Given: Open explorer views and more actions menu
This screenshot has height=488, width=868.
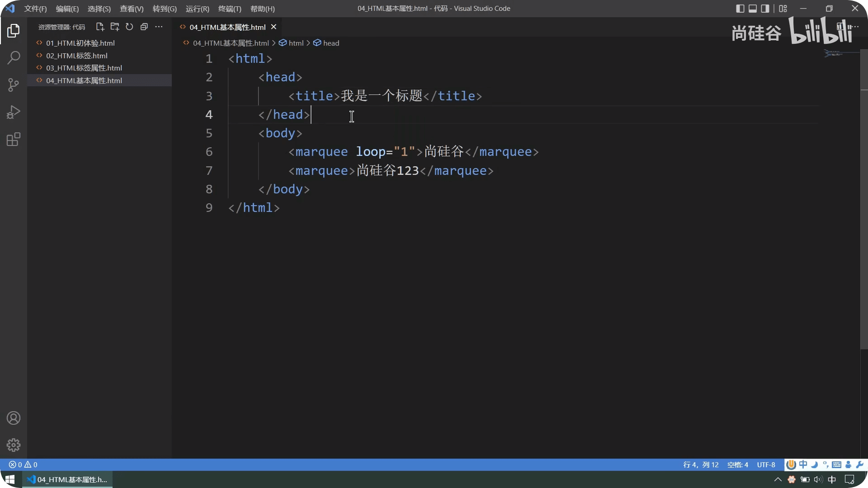Looking at the screenshot, I should coord(159,27).
